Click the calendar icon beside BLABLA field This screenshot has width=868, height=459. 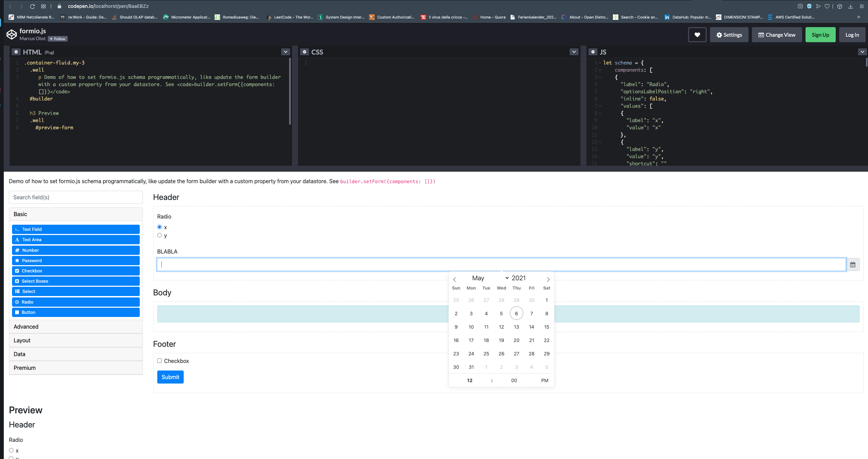(853, 264)
